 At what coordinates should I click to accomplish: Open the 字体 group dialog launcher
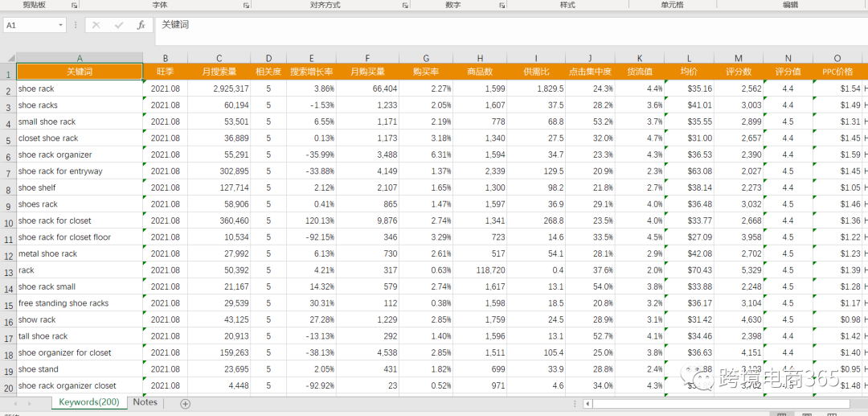click(247, 5)
